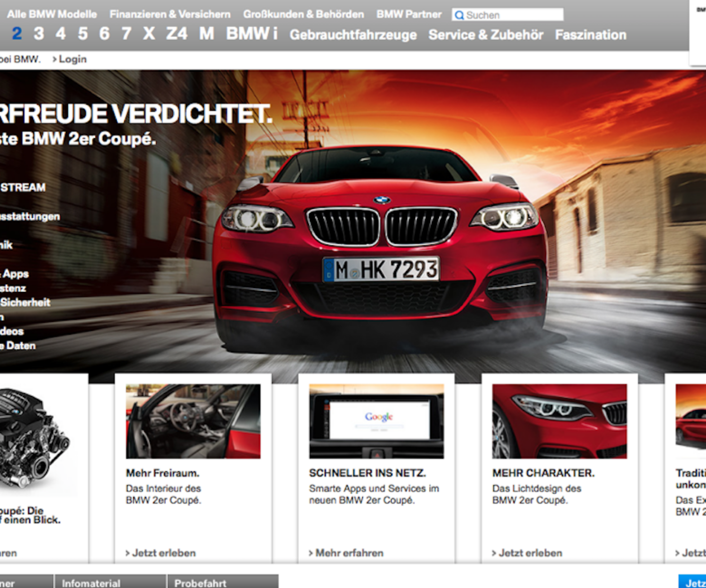Select the Z4 model in navigation
The height and width of the screenshot is (588, 706).
coord(176,34)
